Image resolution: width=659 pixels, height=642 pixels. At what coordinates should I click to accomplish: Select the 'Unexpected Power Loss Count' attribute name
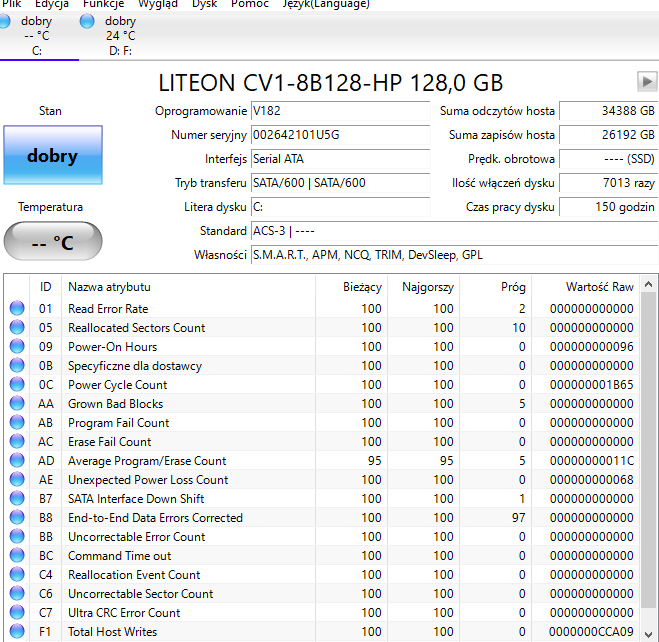click(x=148, y=480)
